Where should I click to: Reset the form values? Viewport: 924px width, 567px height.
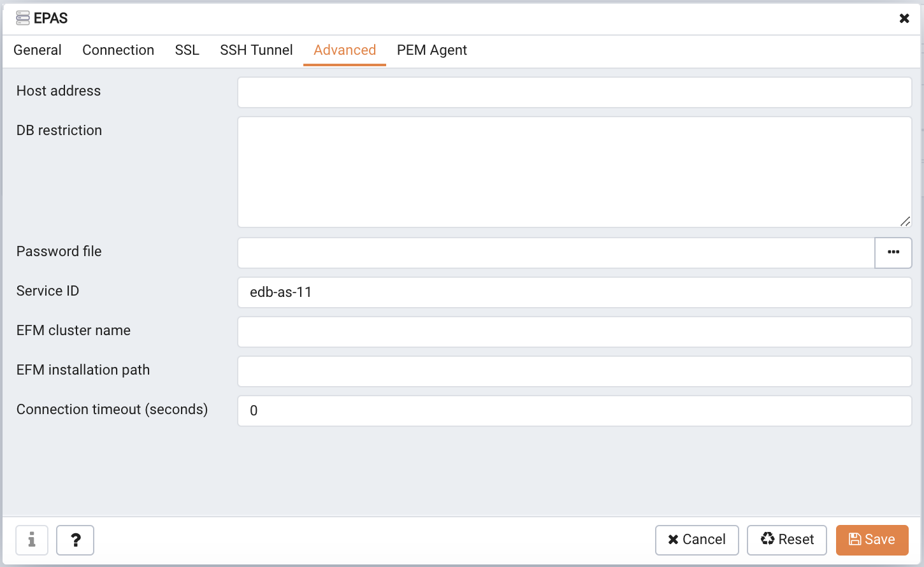787,540
